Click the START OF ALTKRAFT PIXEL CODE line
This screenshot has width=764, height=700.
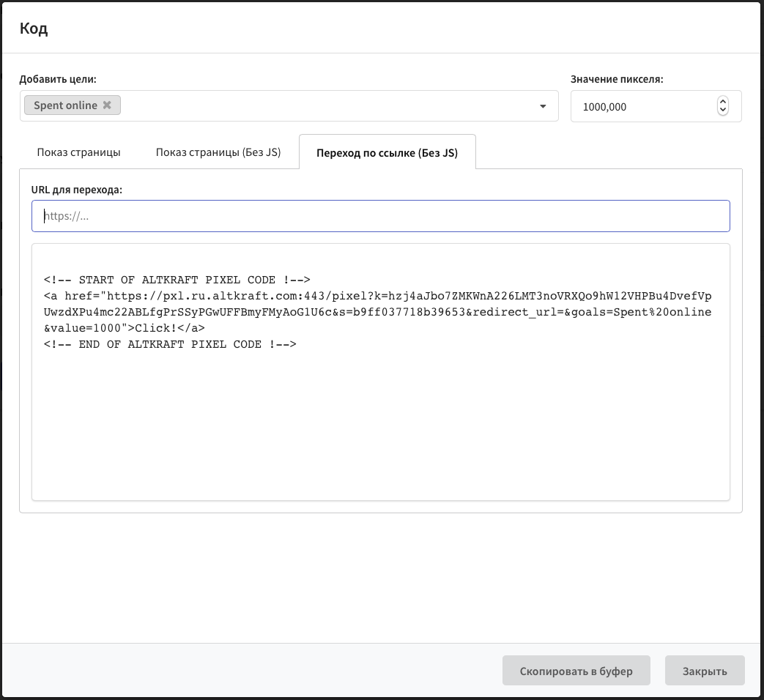pyautogui.click(x=177, y=280)
